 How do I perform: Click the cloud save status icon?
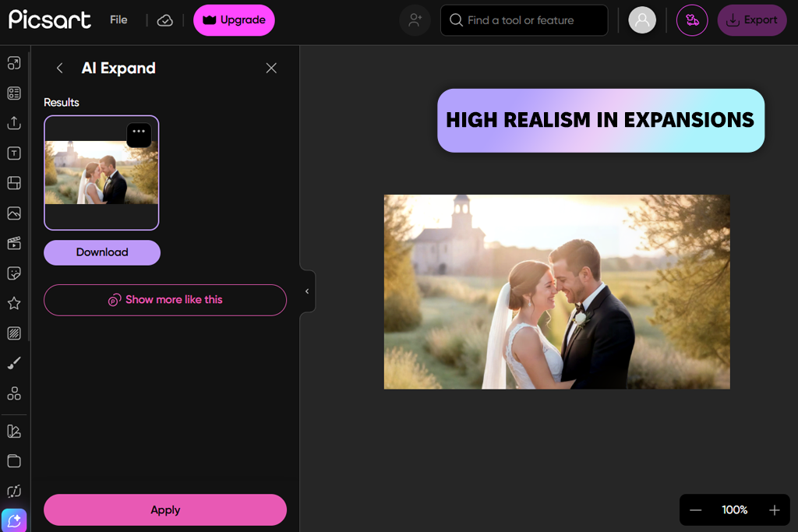165,20
